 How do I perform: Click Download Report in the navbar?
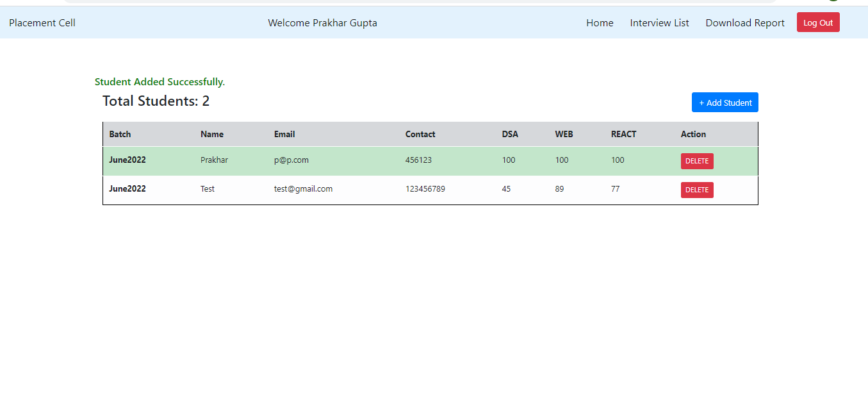(x=744, y=22)
